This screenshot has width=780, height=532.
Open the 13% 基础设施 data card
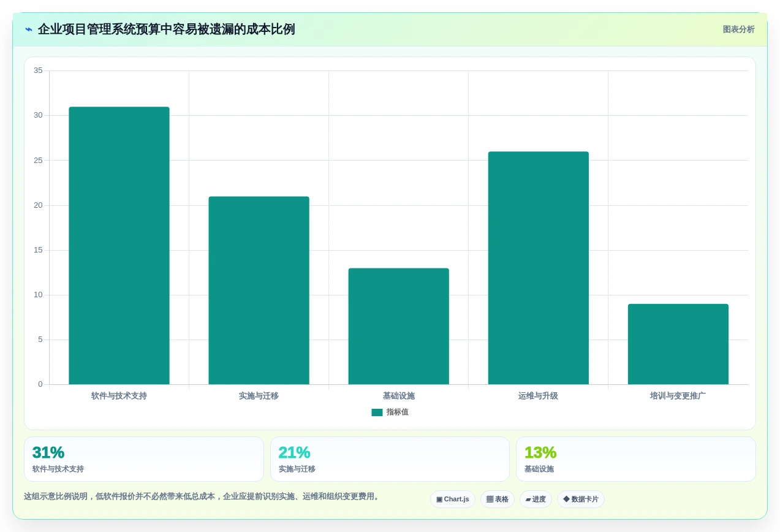point(636,459)
